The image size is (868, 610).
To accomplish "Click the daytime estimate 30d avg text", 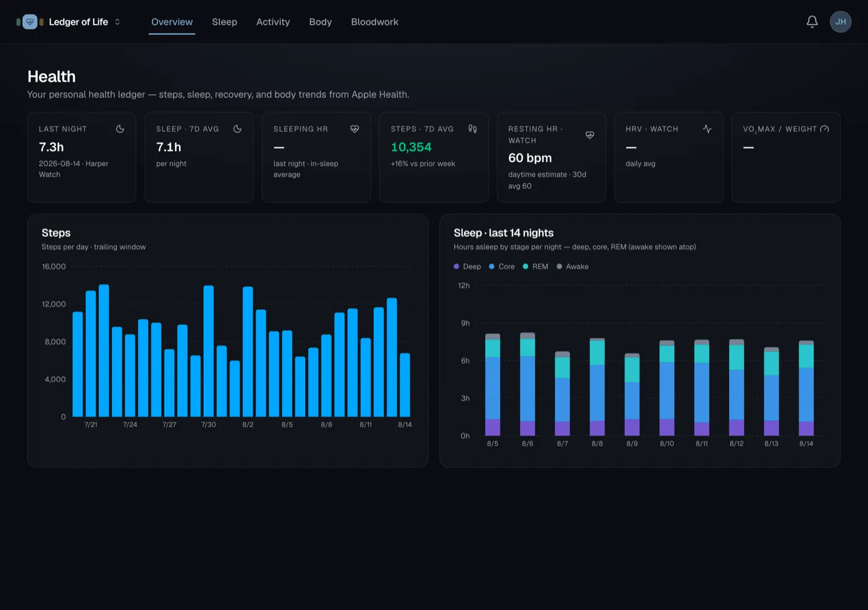I will click(x=547, y=180).
